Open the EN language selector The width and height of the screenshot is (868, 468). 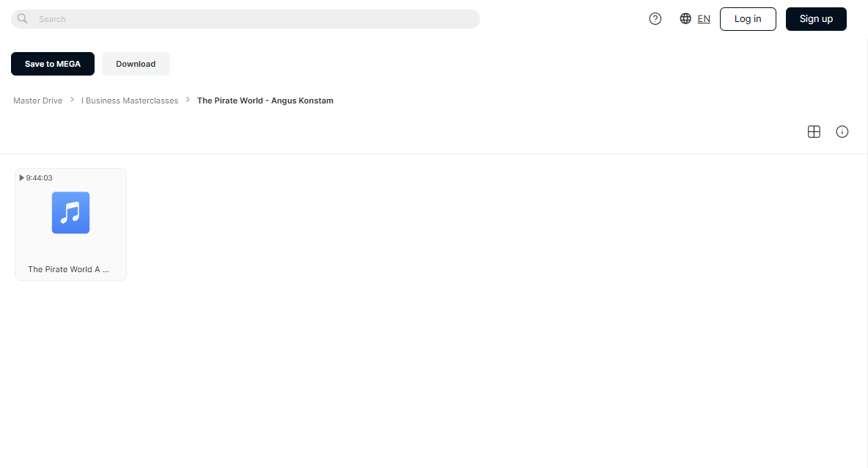coord(704,19)
